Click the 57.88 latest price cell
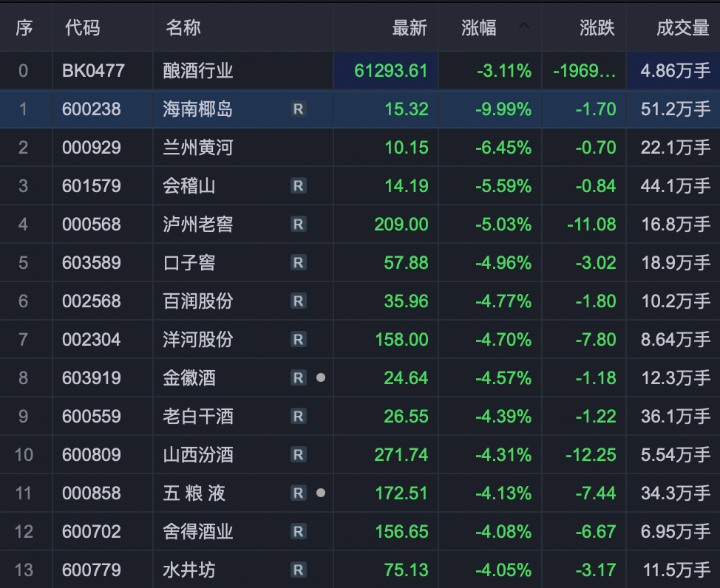This screenshot has height=588, width=720. click(x=406, y=262)
